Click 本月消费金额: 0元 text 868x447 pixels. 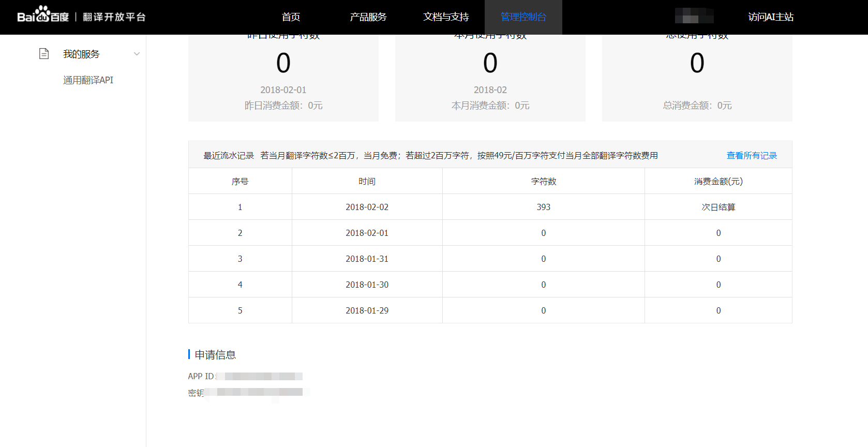(x=490, y=106)
